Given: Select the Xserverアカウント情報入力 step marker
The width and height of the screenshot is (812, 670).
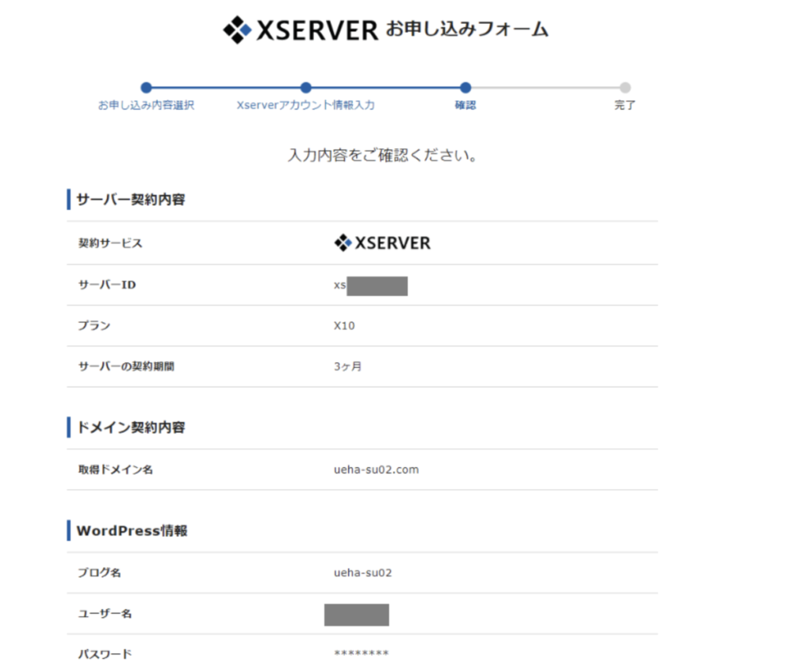Looking at the screenshot, I should coord(305,87).
